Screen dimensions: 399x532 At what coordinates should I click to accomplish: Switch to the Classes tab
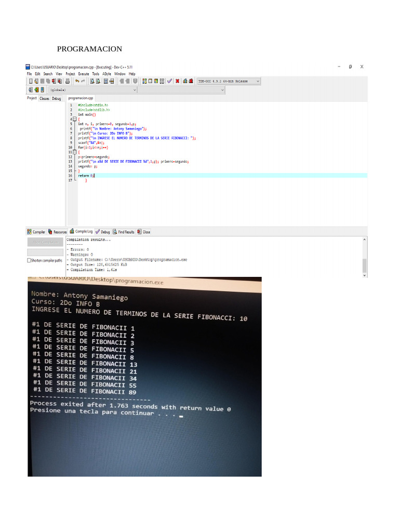[x=44, y=98]
